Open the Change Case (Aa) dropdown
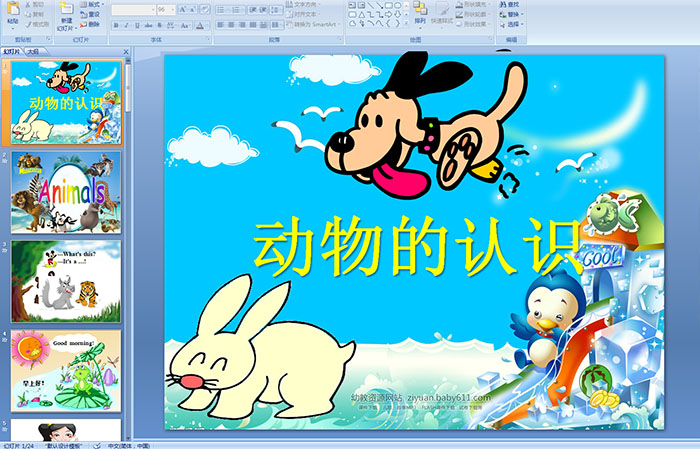 point(185,25)
